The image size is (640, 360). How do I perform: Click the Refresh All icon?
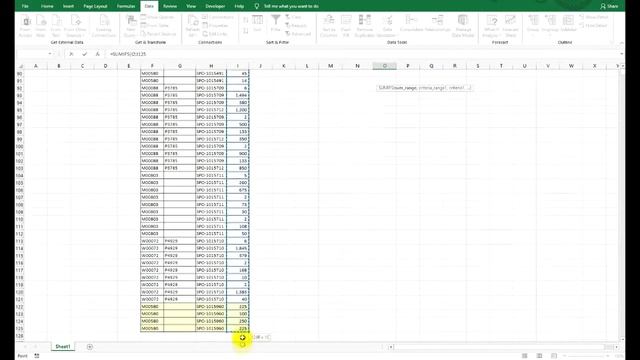192,26
